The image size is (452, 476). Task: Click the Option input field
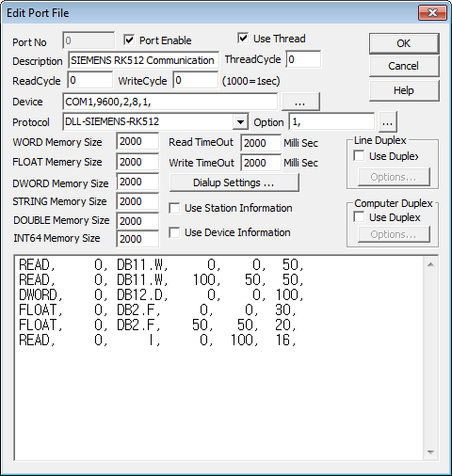tap(331, 121)
